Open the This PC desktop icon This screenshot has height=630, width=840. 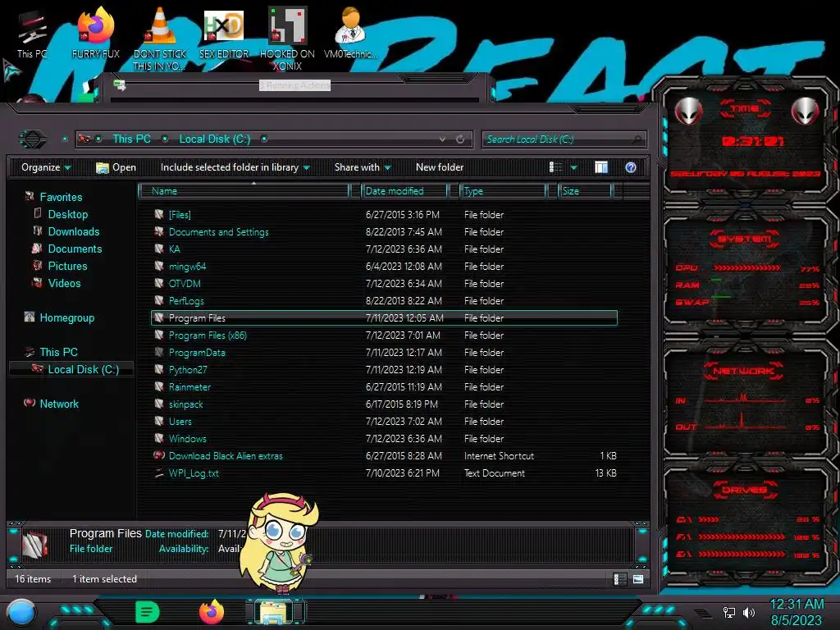[32, 34]
